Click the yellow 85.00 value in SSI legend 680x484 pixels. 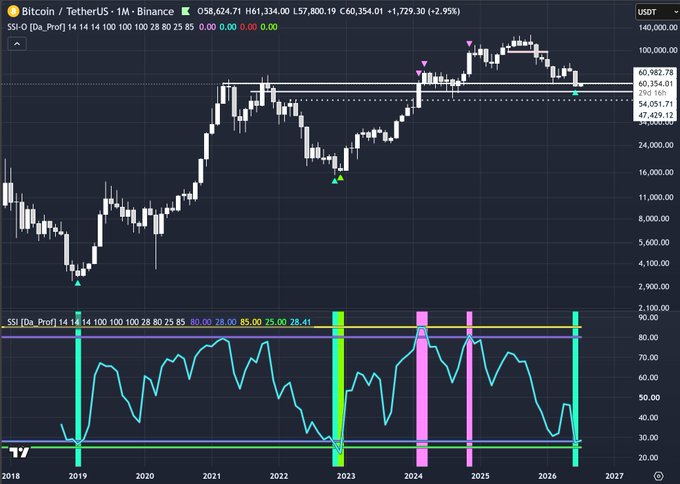(251, 322)
